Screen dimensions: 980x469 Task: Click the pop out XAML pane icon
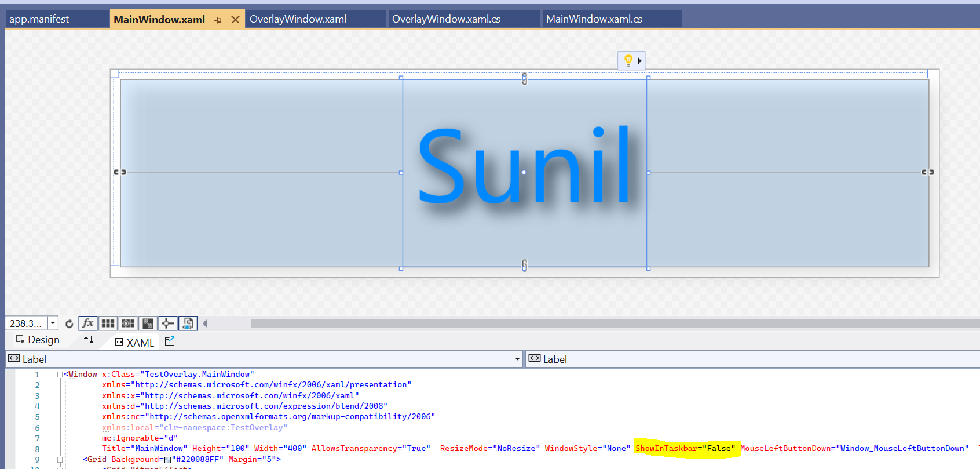[x=170, y=341]
